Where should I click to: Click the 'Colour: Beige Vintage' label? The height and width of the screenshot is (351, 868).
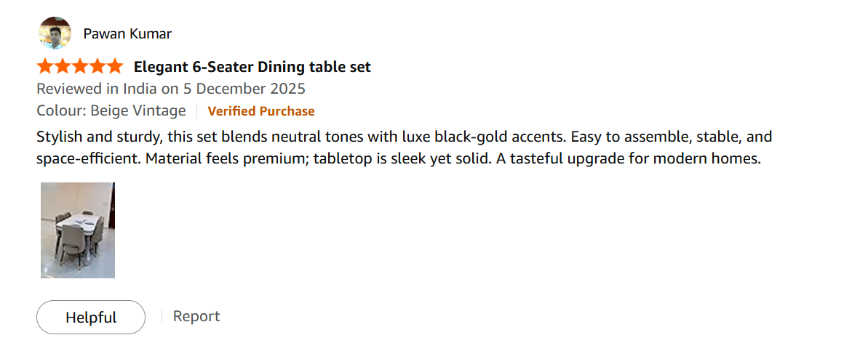tap(111, 111)
